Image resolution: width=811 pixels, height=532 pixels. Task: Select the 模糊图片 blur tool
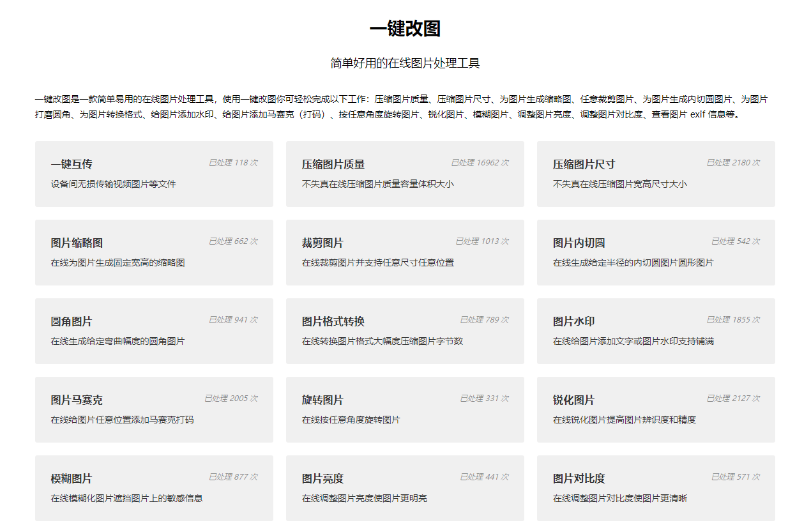click(x=153, y=488)
